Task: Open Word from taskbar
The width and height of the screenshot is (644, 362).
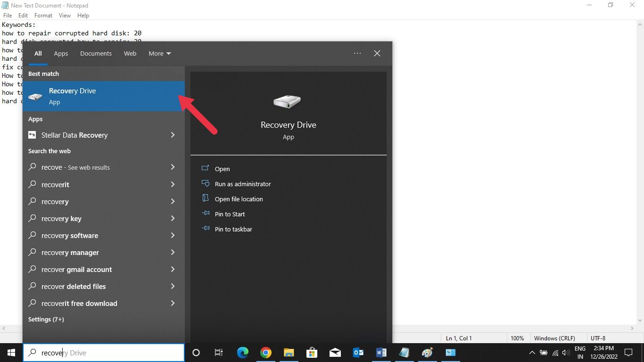Action: coord(381,353)
